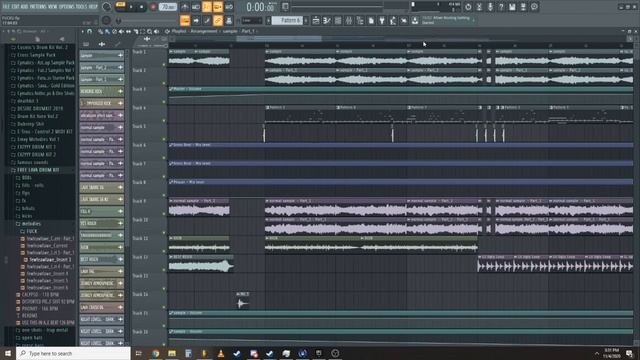Open the plugin picker plug icon
Image resolution: width=640 pixels, height=360 pixels.
coord(382,20)
